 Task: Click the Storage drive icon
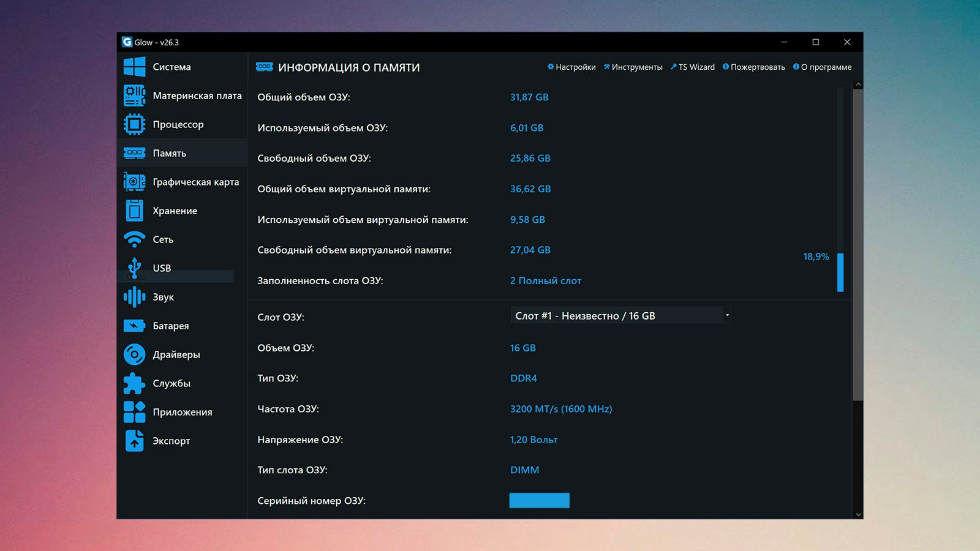pyautogui.click(x=134, y=211)
